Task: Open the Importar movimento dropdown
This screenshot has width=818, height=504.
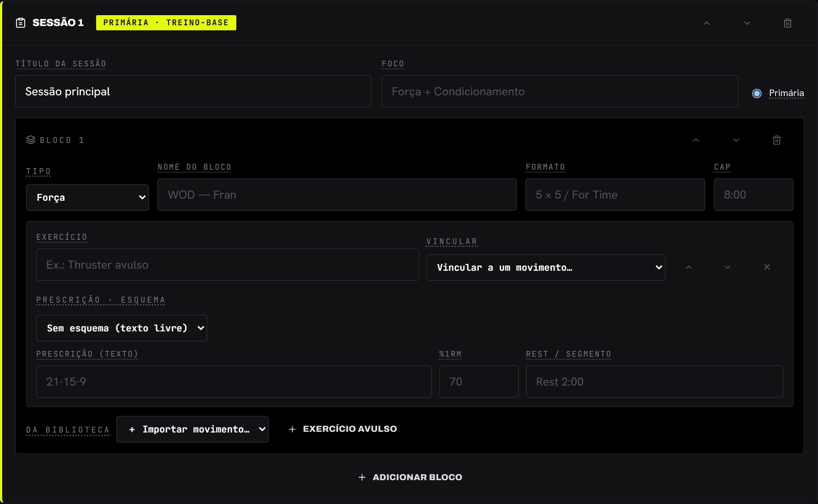Action: [193, 429]
